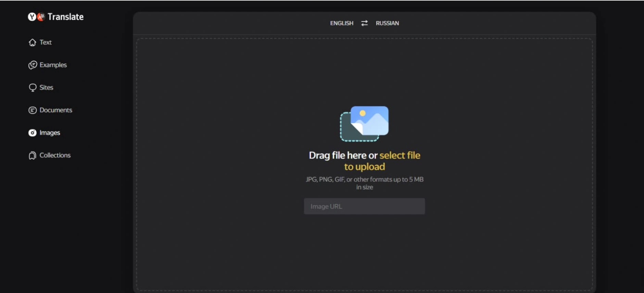Click the select file to upload link

tap(382, 161)
